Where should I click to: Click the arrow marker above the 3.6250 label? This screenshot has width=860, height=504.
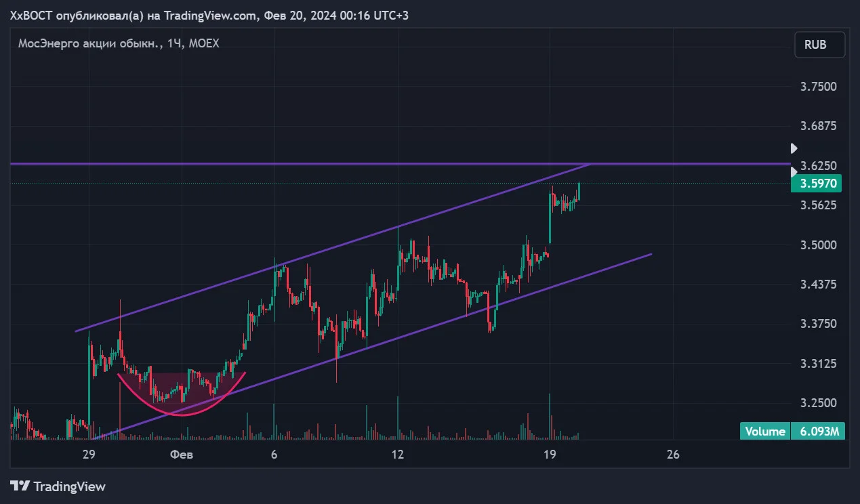tap(794, 148)
